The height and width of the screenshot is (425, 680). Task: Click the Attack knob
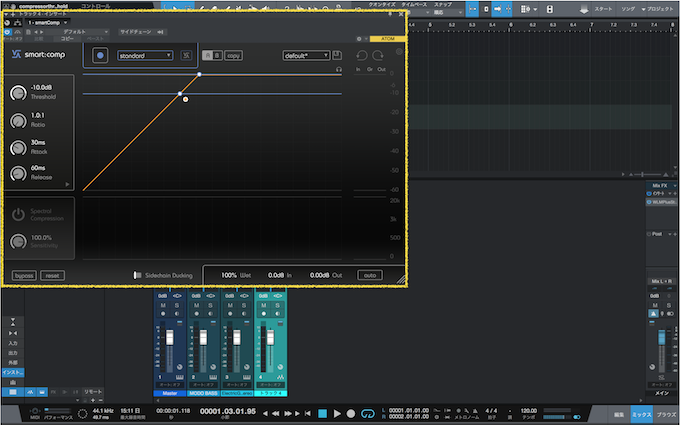18,147
